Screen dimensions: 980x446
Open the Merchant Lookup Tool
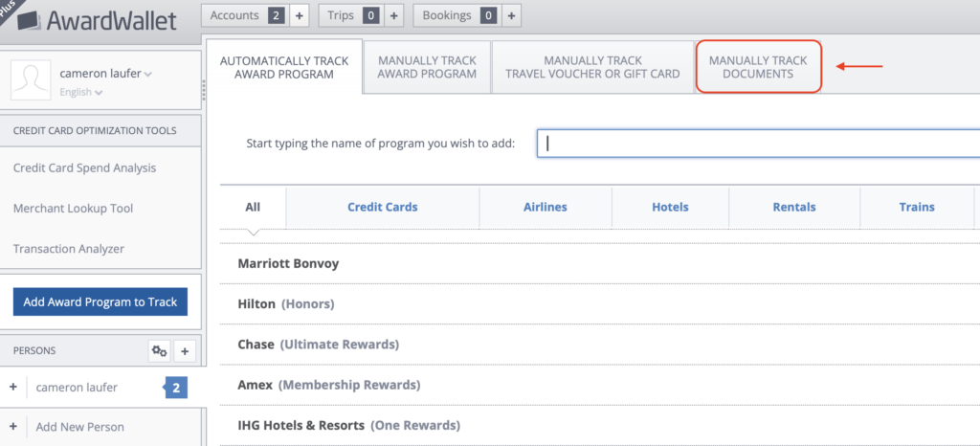73,209
